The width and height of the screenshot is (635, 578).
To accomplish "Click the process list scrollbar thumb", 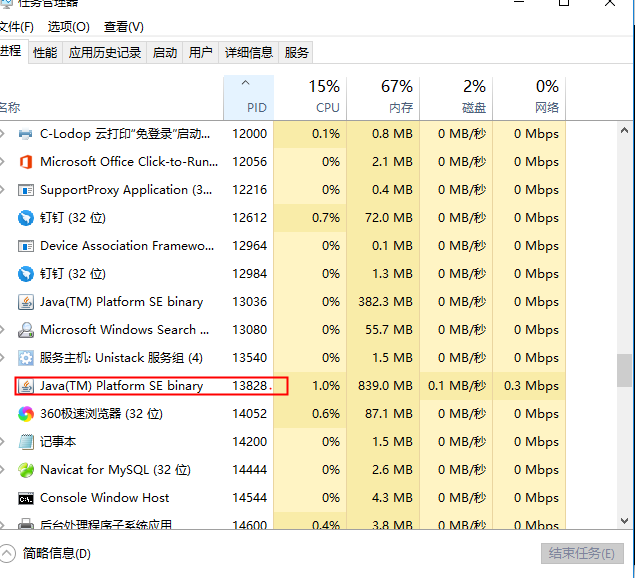I will (x=624, y=371).
